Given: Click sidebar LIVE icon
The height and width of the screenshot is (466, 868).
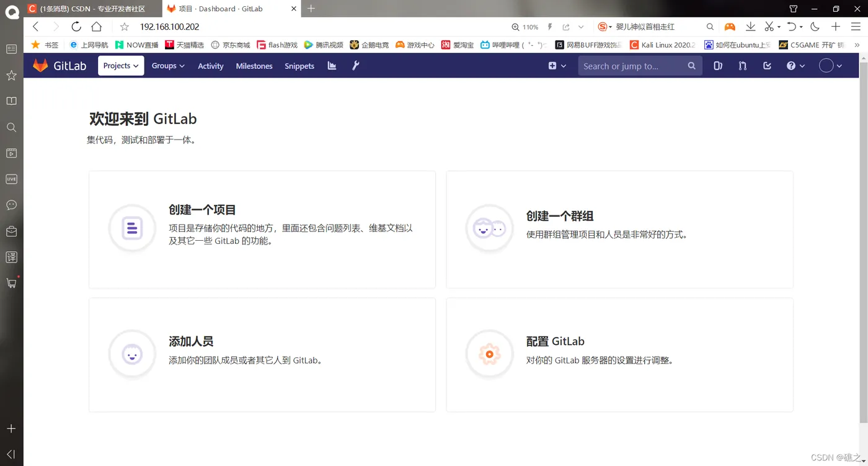Looking at the screenshot, I should [11, 179].
